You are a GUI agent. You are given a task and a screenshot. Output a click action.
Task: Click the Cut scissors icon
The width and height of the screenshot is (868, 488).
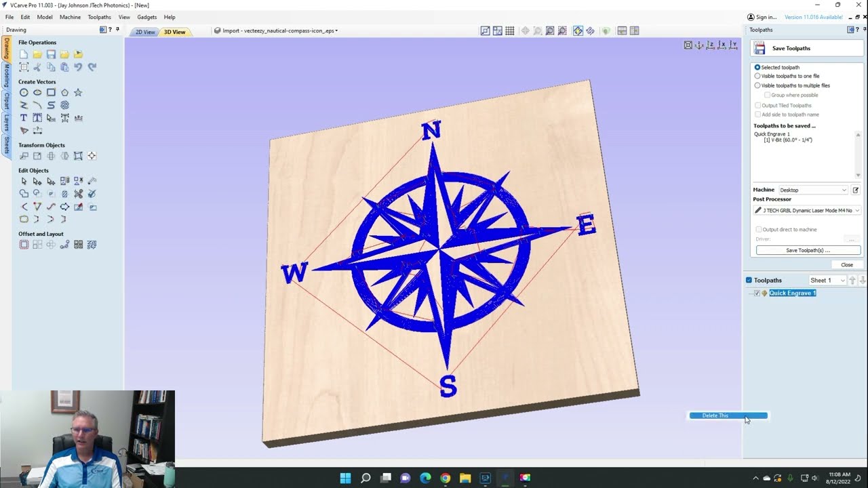tap(37, 67)
